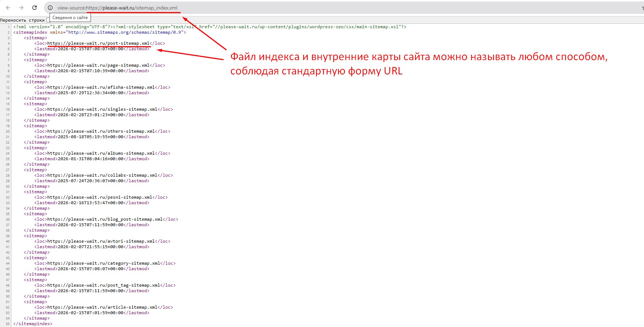Image resolution: width=644 pixels, height=327 pixels.
Task: Click the lastmod value 2026-02-07T21:55:15+00:00
Action: pos(91,247)
